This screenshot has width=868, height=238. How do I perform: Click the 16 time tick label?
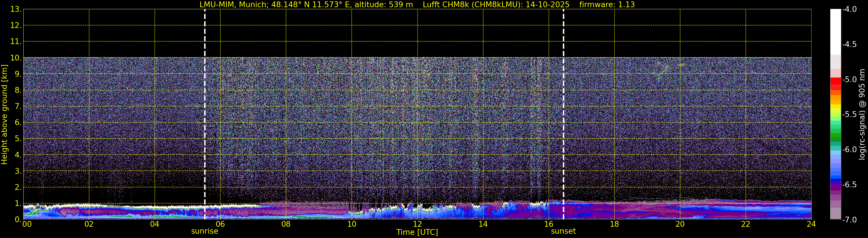[549, 224]
